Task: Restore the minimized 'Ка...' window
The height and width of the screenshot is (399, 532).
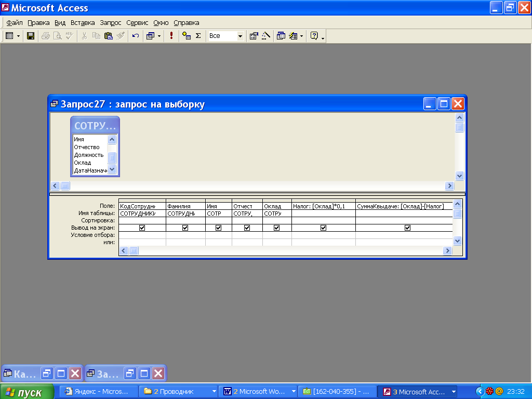Action: [46, 374]
